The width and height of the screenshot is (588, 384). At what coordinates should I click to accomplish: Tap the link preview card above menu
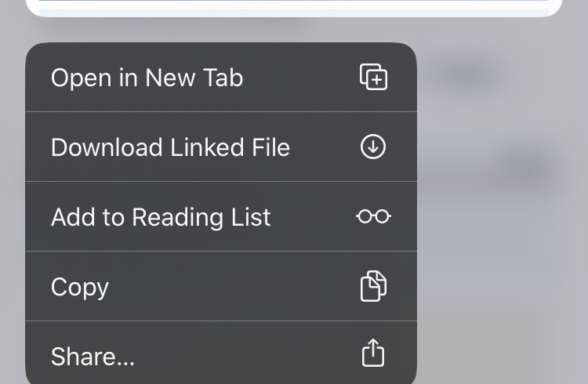[294, 8]
